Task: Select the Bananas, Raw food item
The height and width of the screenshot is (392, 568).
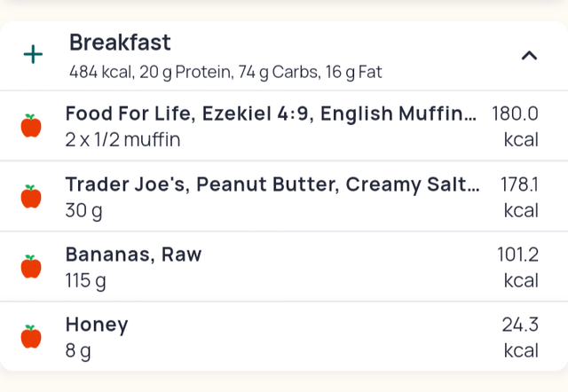Action: 133,255
